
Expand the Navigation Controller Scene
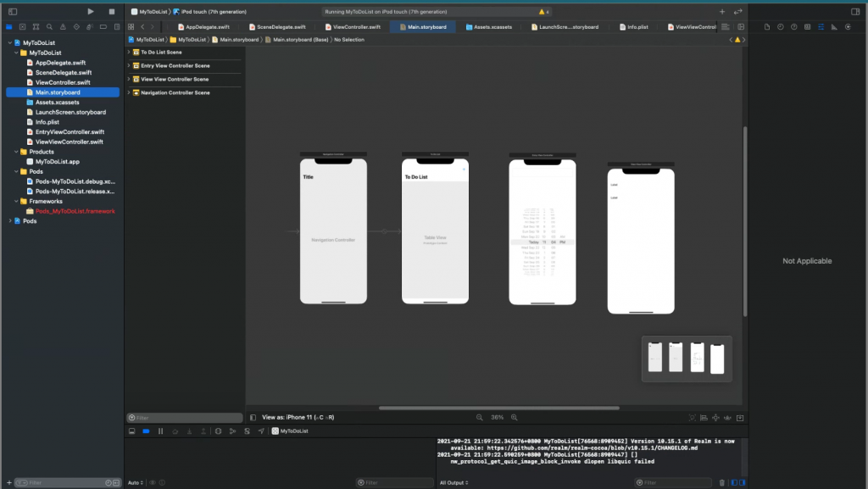tap(128, 92)
